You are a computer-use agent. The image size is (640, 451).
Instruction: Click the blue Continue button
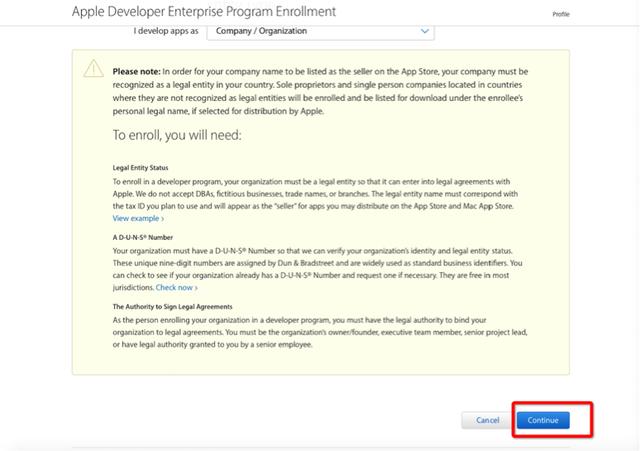pyautogui.click(x=542, y=420)
